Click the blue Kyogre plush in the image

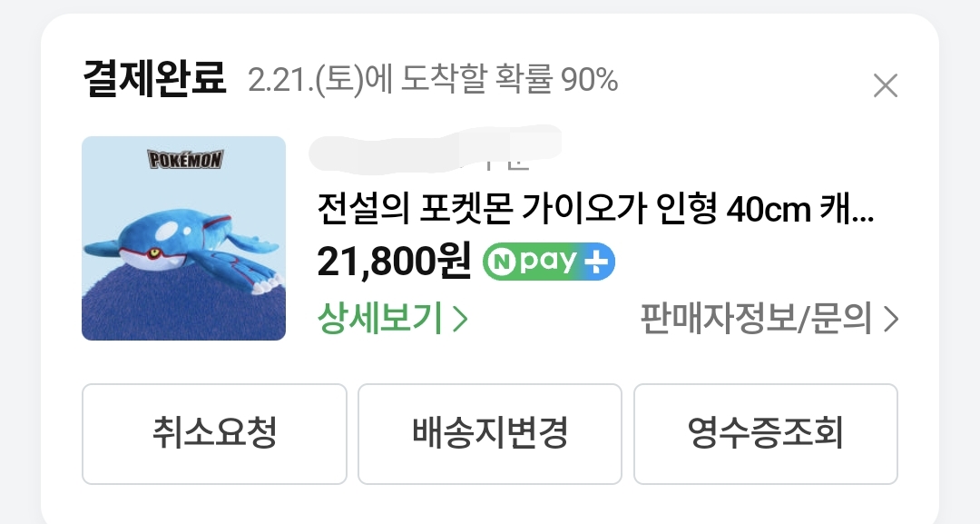pos(181,247)
